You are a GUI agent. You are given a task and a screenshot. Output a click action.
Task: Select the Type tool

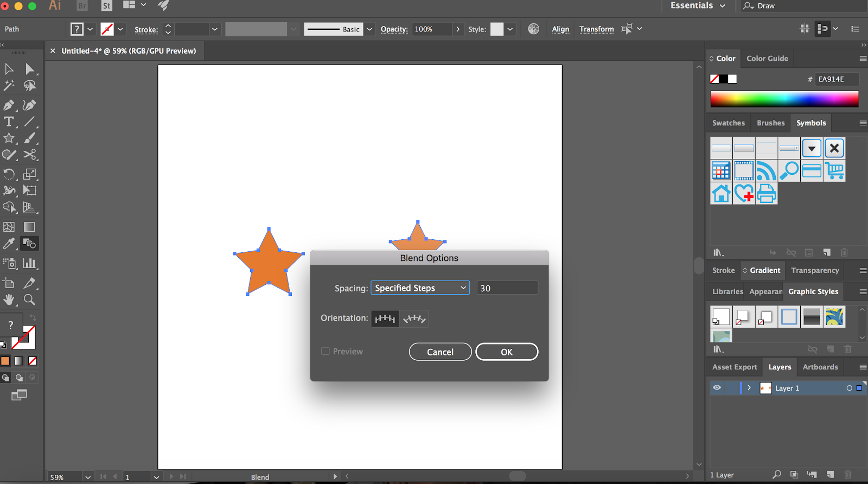pyautogui.click(x=9, y=122)
